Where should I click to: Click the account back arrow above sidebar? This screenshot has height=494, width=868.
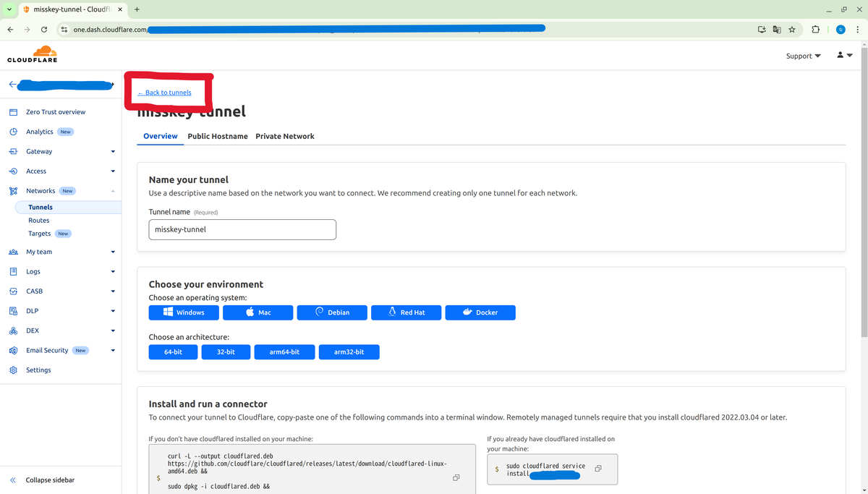click(12, 85)
